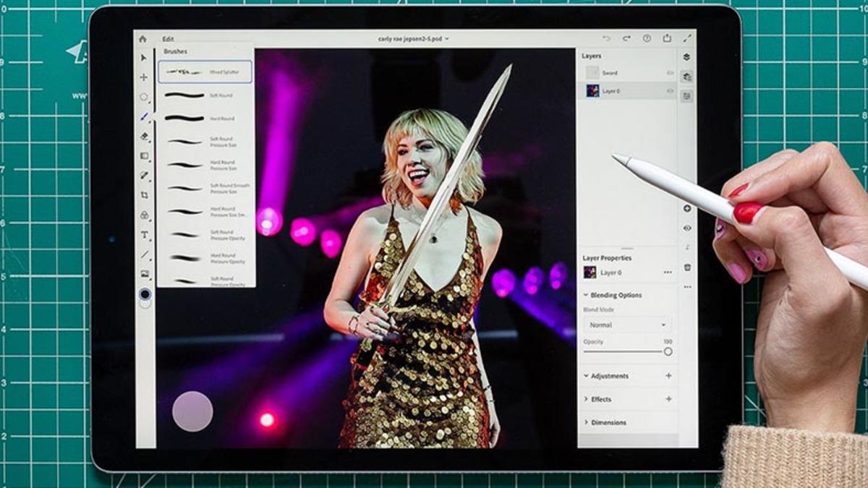868x488 pixels.
Task: Open the Share/export icon
Action: (x=666, y=38)
